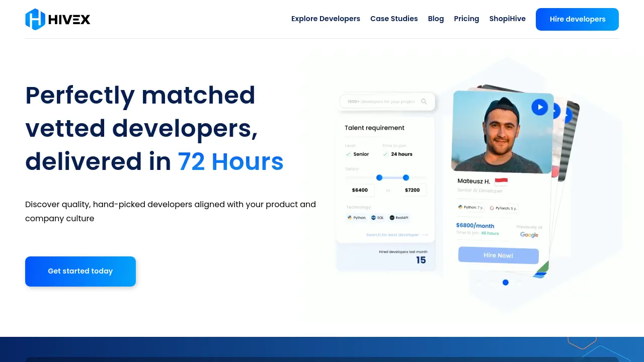The width and height of the screenshot is (644, 362).
Task: Click the search magnifier in developer search bar
Action: [424, 101]
